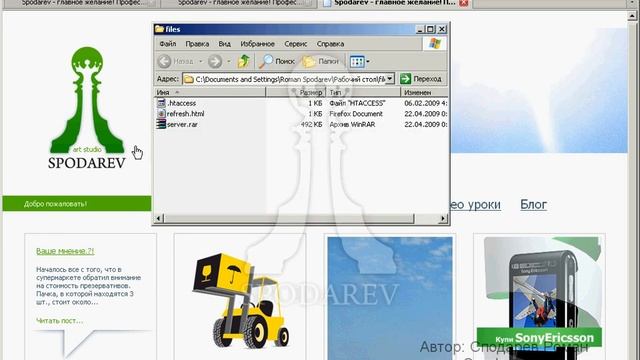Expand the Back button history dropdown arrow
This screenshot has height=360, width=640.
tap(200, 62)
